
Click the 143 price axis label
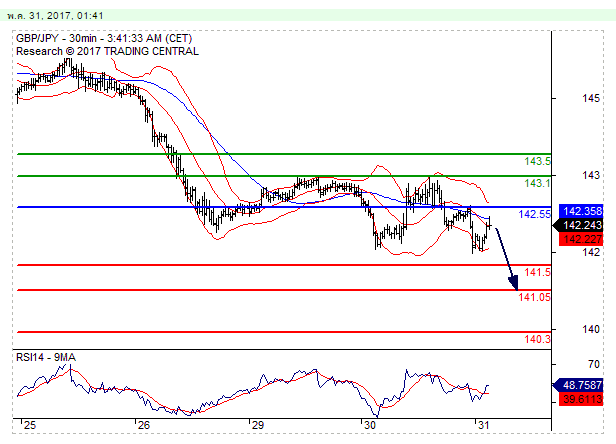[x=591, y=175]
